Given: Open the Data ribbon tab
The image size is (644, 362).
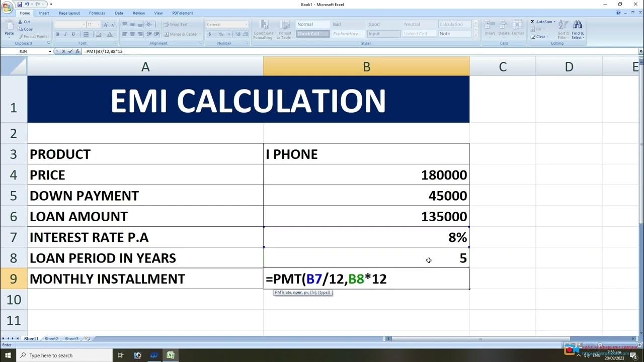Looking at the screenshot, I should [x=119, y=13].
